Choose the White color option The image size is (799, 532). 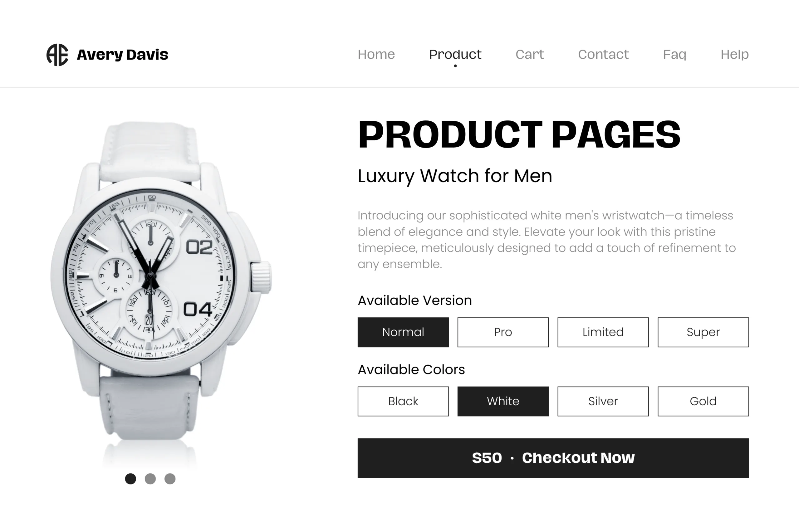(503, 401)
